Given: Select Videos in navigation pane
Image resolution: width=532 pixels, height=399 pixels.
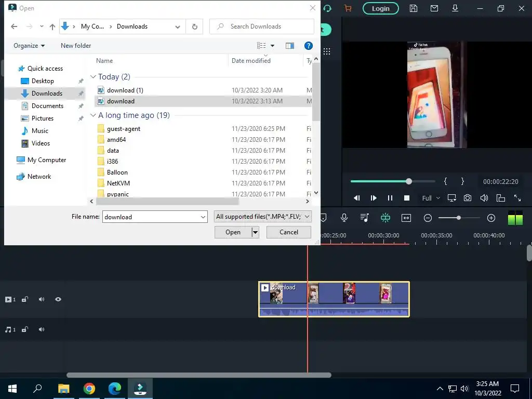Looking at the screenshot, I should click(41, 143).
